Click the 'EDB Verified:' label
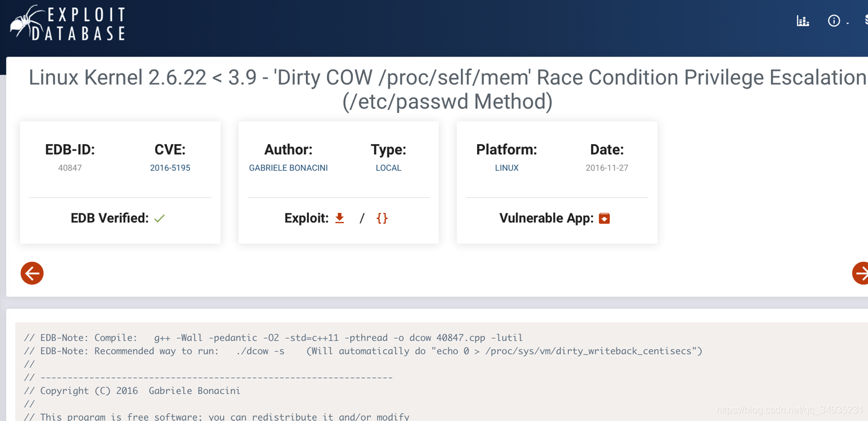868x421 pixels. pos(110,218)
